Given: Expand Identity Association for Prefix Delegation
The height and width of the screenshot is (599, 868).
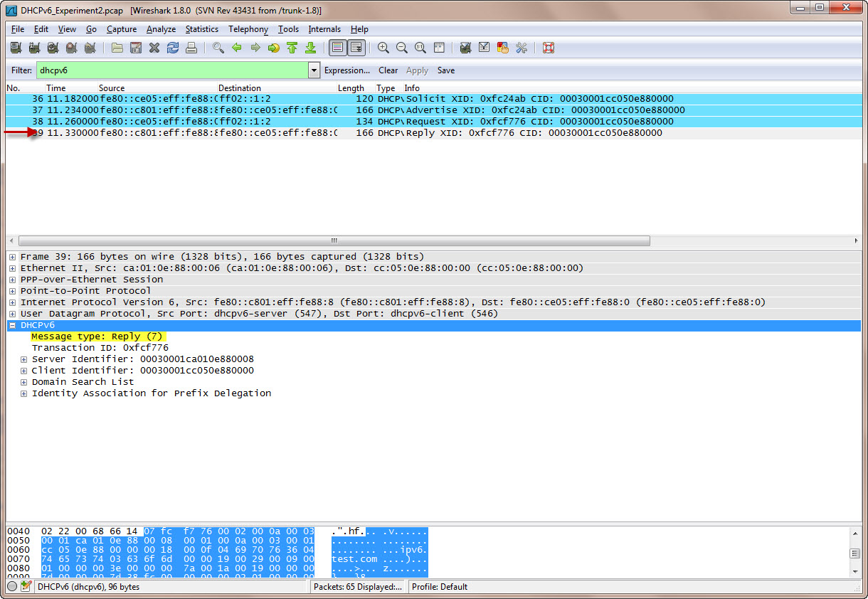Looking at the screenshot, I should pos(24,393).
